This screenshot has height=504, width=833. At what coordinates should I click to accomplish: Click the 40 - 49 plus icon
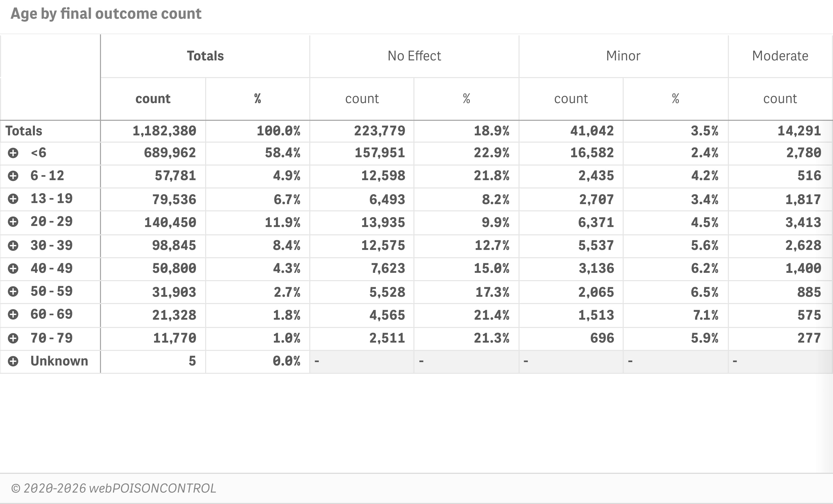click(x=13, y=268)
